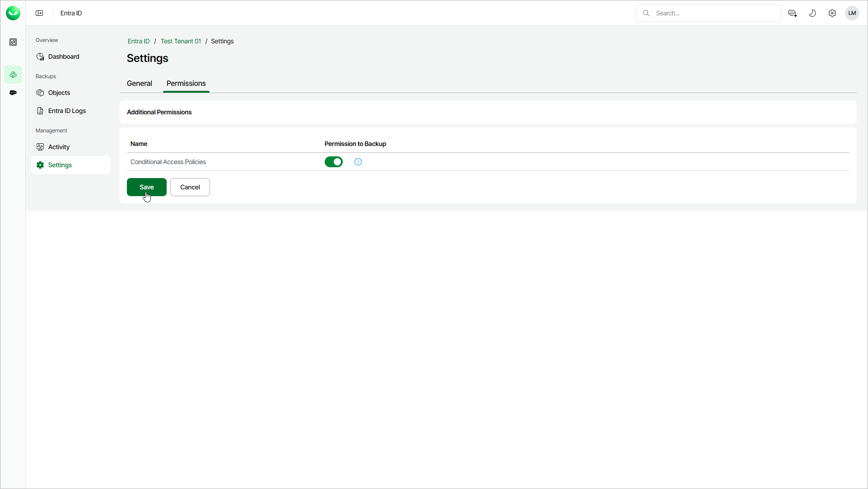This screenshot has width=868, height=489.
Task: Open the Salesforce cloud icon in rail
Action: (x=13, y=93)
